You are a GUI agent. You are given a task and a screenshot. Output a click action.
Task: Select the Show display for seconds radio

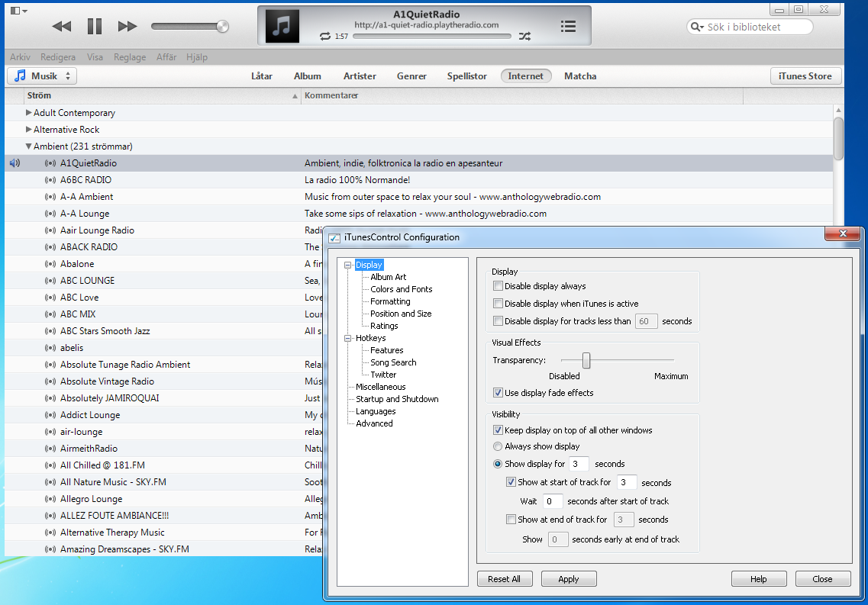point(498,464)
